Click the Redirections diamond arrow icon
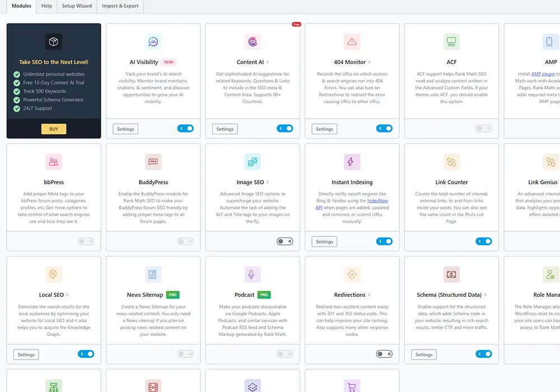 (x=352, y=274)
